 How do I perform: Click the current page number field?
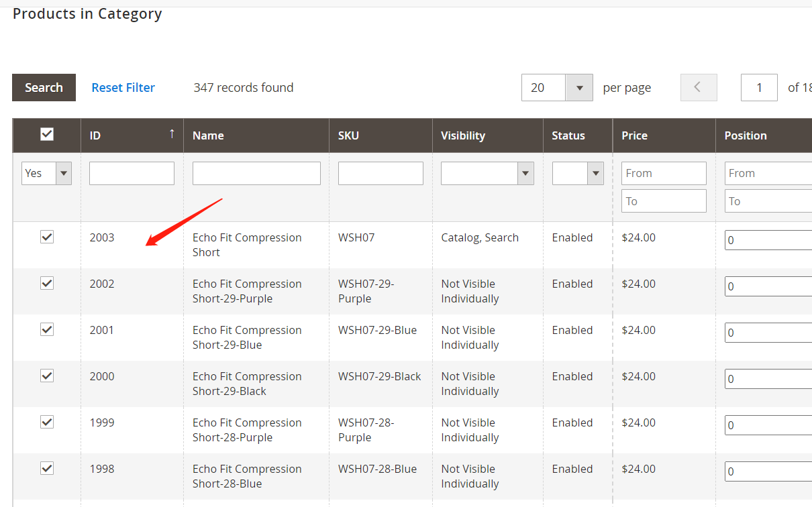pyautogui.click(x=759, y=88)
